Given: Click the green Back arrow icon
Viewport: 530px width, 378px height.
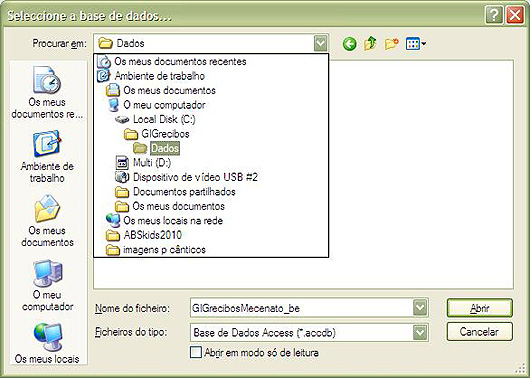Looking at the screenshot, I should tap(350, 44).
